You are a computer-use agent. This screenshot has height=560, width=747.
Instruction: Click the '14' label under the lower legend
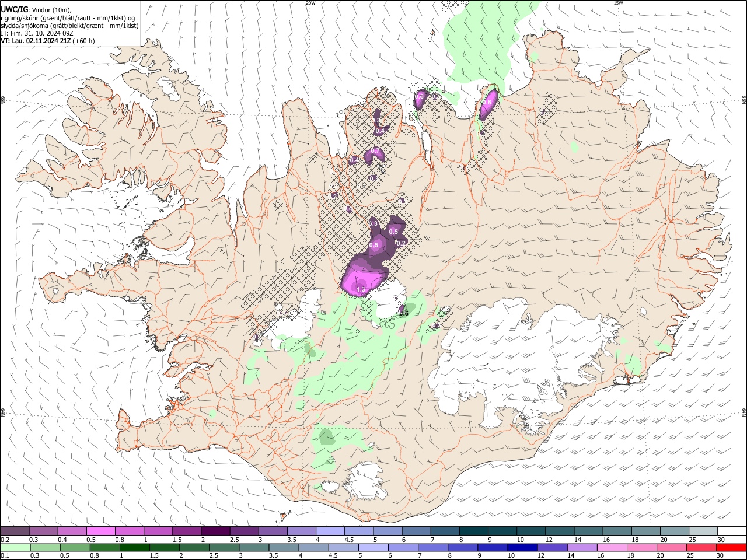570,556
